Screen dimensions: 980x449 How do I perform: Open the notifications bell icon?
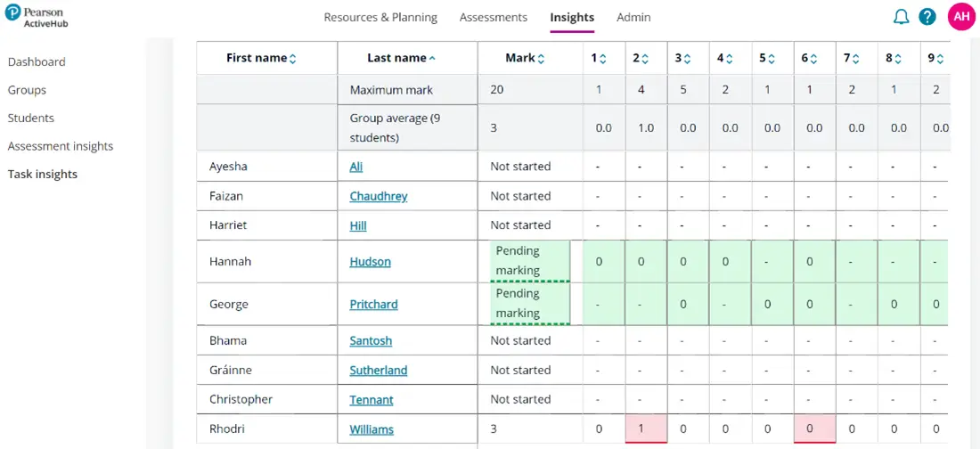(x=901, y=17)
